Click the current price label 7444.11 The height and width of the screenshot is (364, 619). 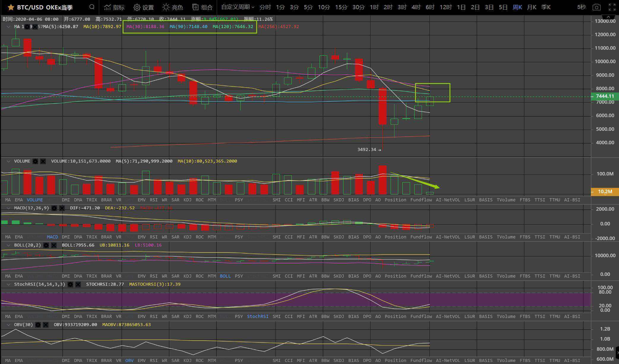[x=605, y=96]
